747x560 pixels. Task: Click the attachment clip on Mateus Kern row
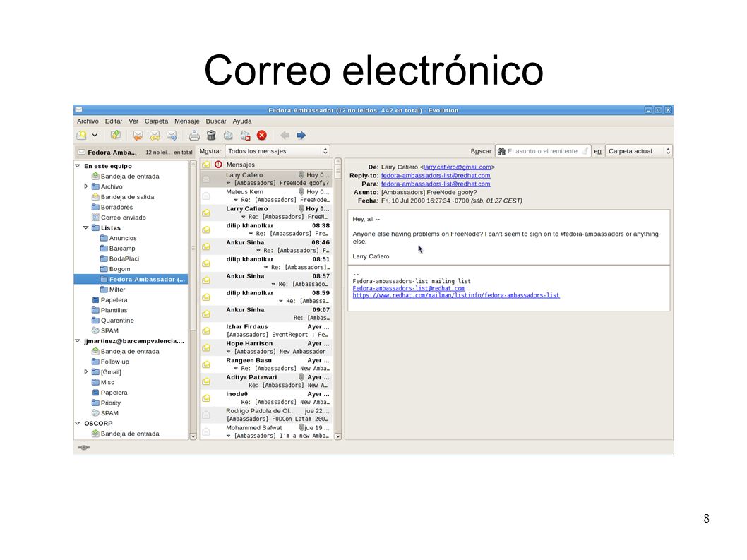tap(301, 191)
